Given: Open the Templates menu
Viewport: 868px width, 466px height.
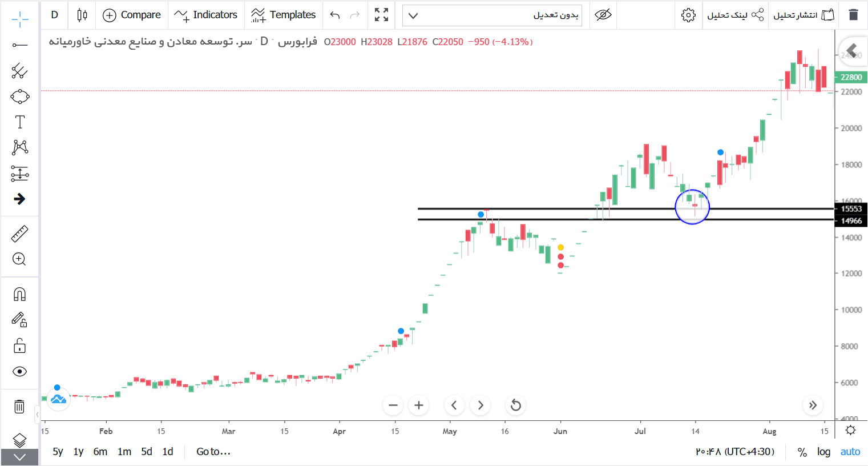Looking at the screenshot, I should tap(284, 15).
